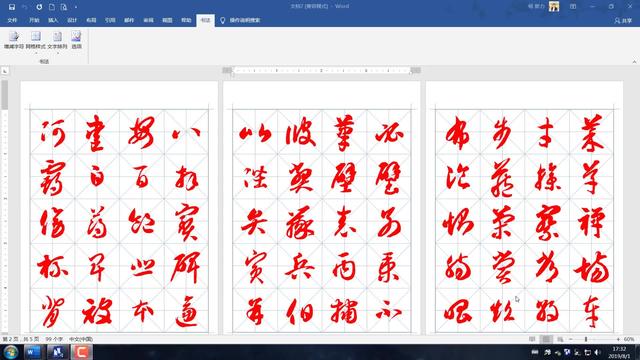Switch to the 开始 ribbon tab
Image resolution: width=640 pixels, height=360 pixels.
click(34, 20)
